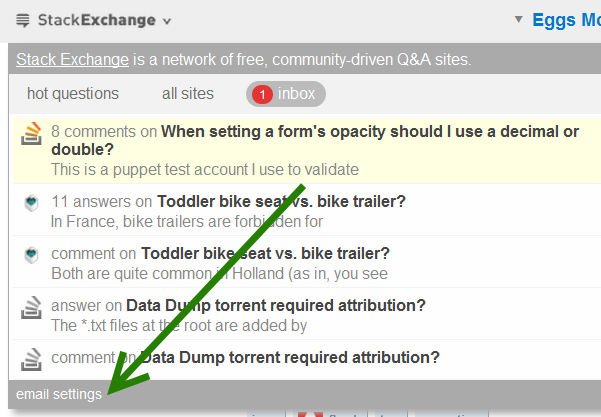Click the red unread count badge
The image size is (601, 417).
[x=262, y=95]
